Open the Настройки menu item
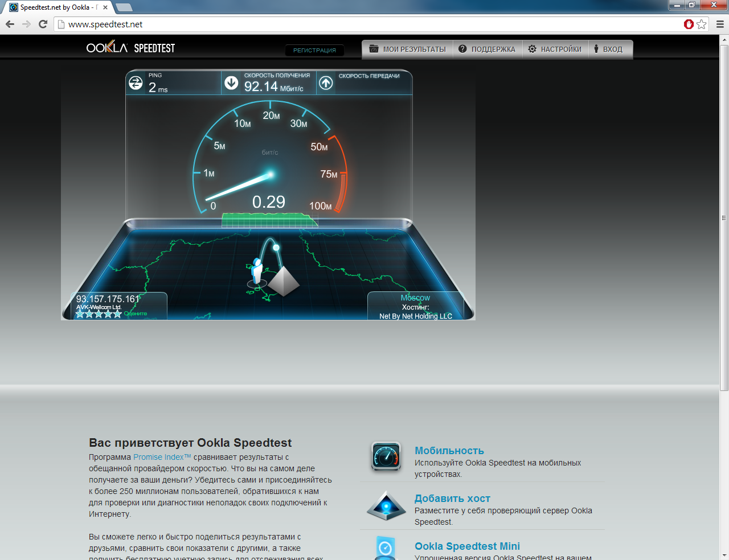This screenshot has height=560, width=729. [x=555, y=49]
